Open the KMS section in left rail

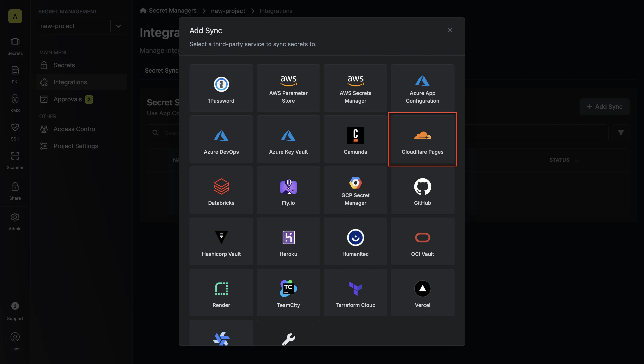pos(15,103)
